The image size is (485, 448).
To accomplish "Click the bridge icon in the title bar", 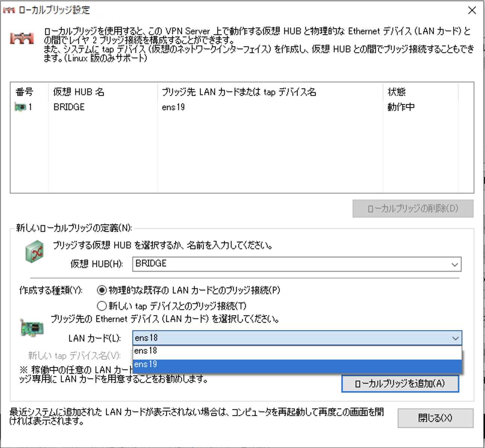I will click(9, 10).
